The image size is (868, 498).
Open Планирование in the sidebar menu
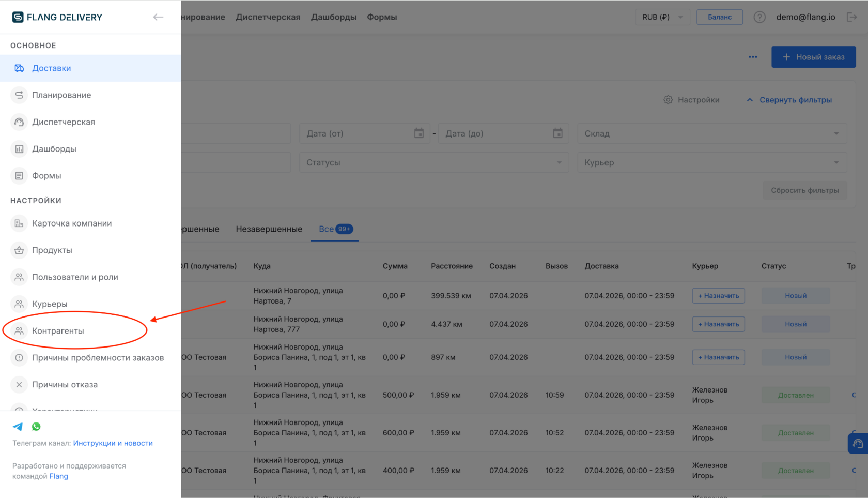click(90, 95)
